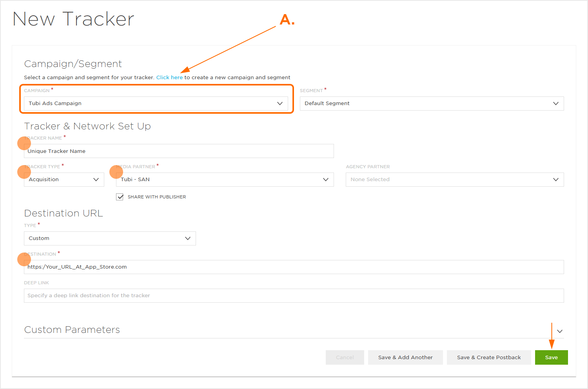588x389 pixels.
Task: Click Save & Add Another
Action: (x=405, y=357)
